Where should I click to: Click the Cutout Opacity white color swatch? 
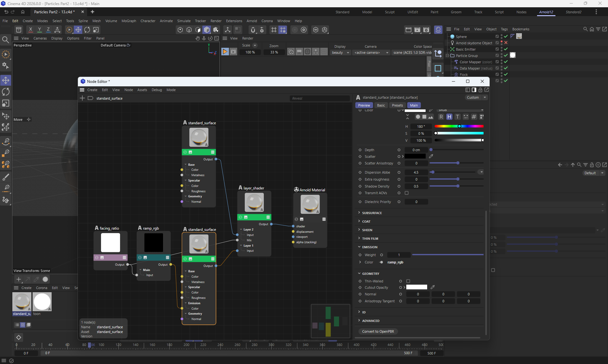click(x=416, y=287)
